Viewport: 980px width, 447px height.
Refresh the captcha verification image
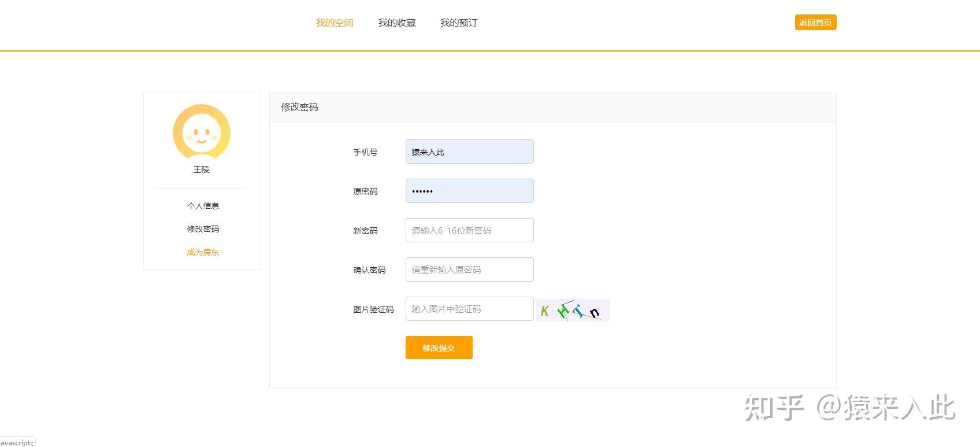click(573, 310)
